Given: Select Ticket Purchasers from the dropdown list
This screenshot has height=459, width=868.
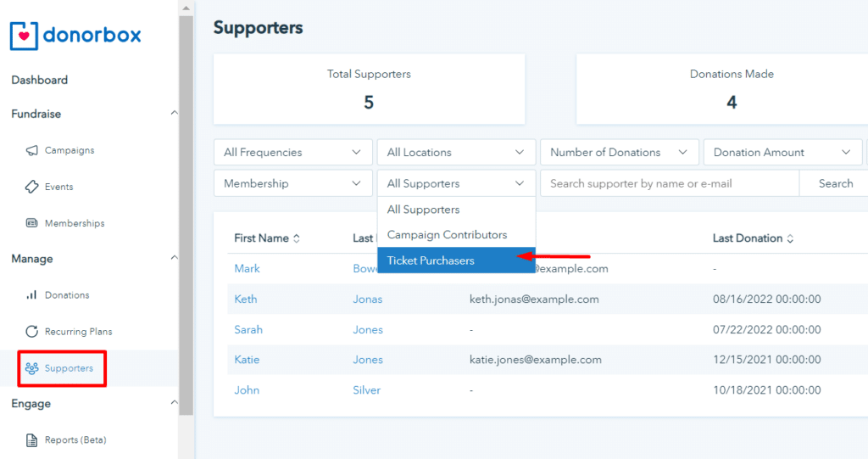Looking at the screenshot, I should (x=431, y=260).
